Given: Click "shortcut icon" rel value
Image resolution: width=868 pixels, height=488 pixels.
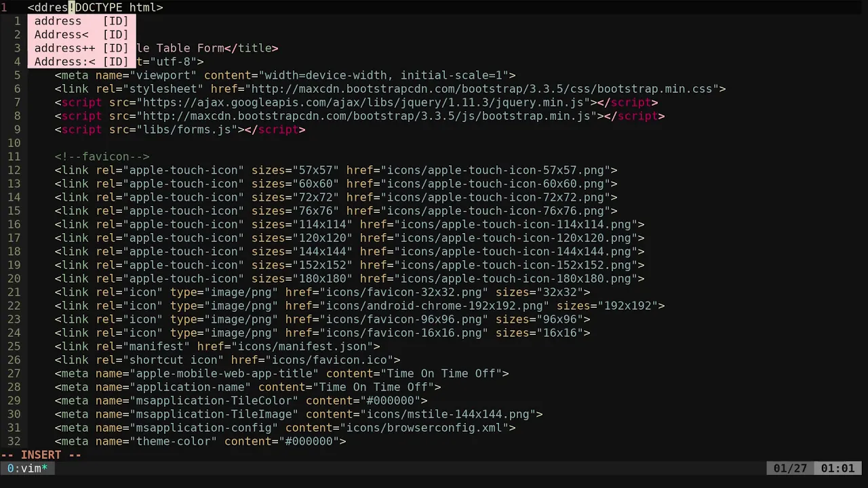Looking at the screenshot, I should pyautogui.click(x=173, y=360).
